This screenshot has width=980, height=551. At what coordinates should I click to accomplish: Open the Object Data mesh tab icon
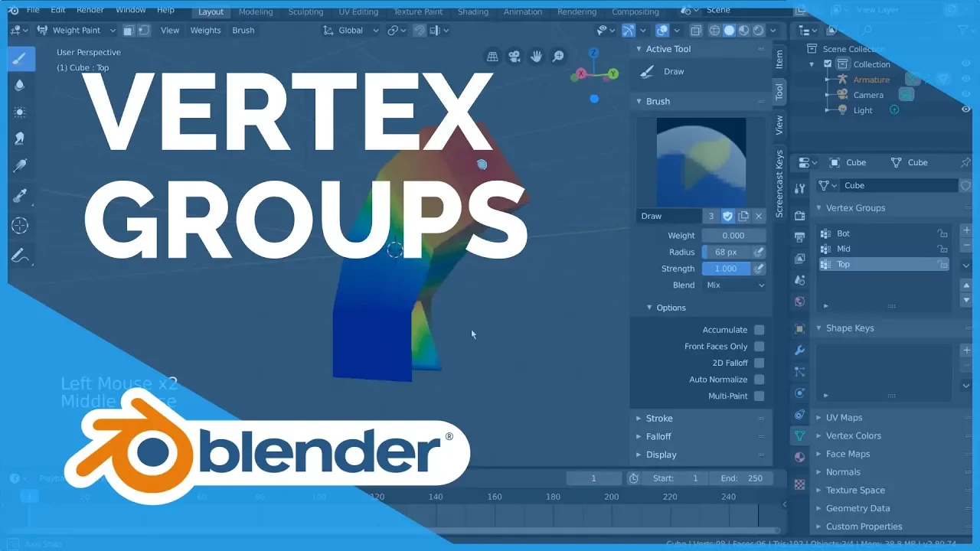(799, 435)
